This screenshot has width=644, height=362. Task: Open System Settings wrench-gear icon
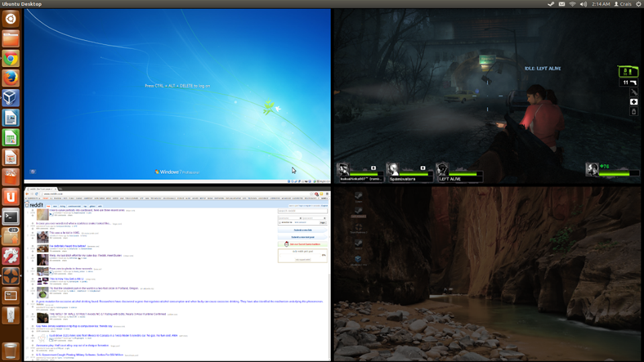11,256
